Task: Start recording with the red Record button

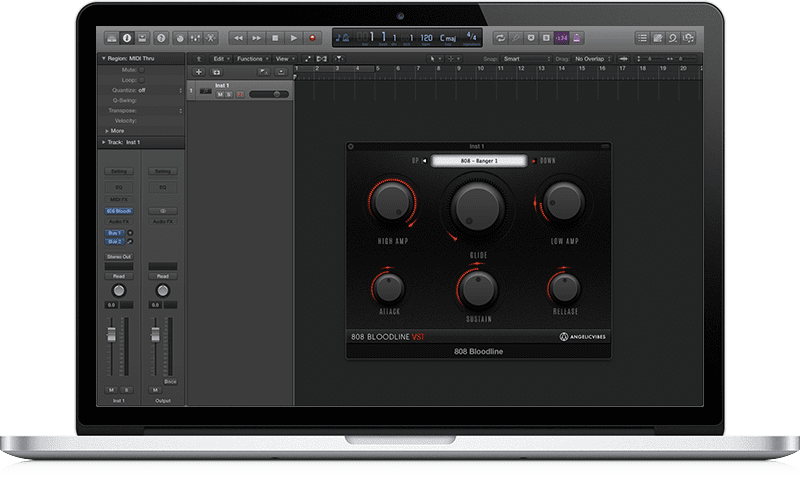Action: pos(312,38)
